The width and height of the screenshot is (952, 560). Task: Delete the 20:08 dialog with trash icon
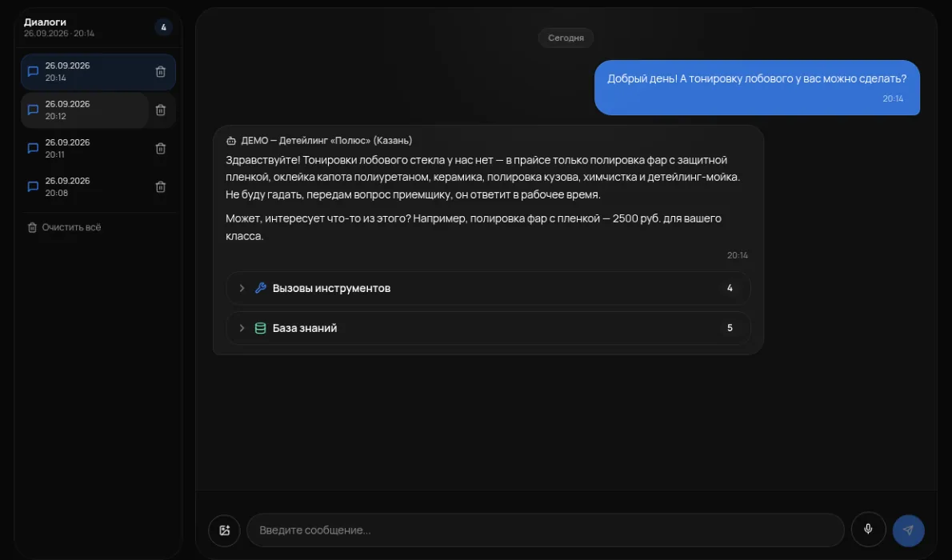(x=160, y=186)
